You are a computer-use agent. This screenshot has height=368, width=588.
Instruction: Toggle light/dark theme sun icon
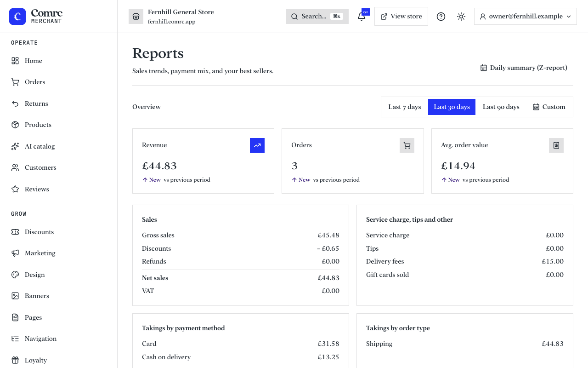click(461, 17)
